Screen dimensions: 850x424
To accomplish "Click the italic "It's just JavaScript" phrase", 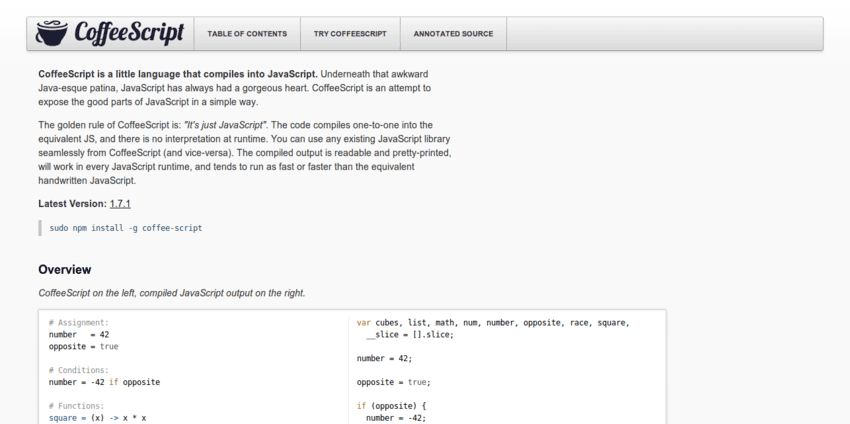I will pos(227,125).
